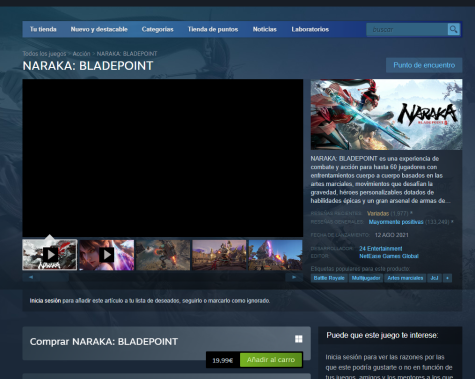Select the fifth screenshot thumbnail with purple sky
Screen dimensions: 475x379
pos(275,255)
